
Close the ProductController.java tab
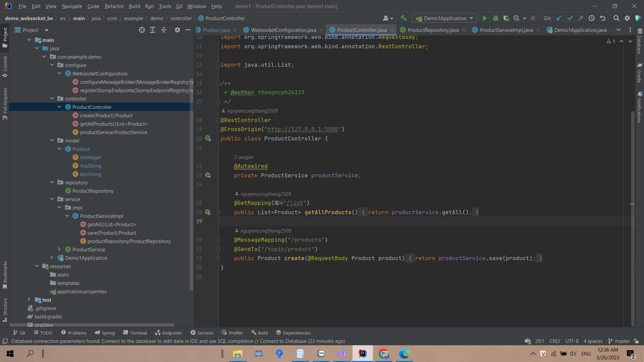click(392, 30)
